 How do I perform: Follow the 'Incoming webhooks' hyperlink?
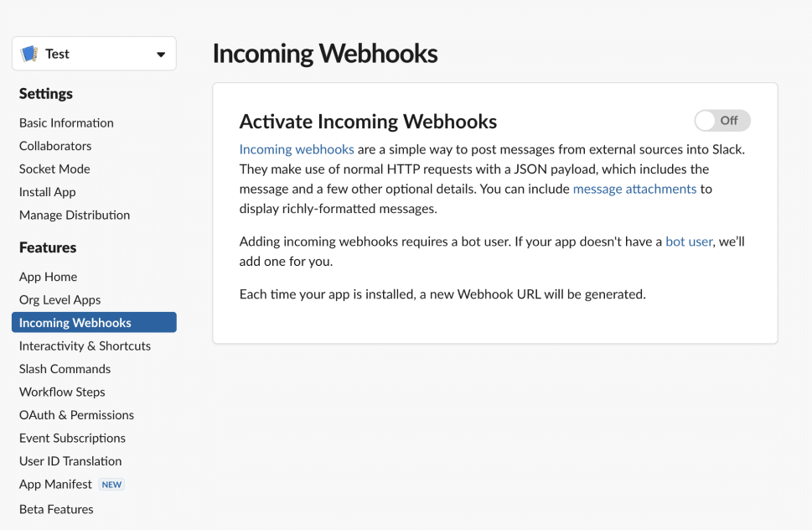click(x=297, y=149)
